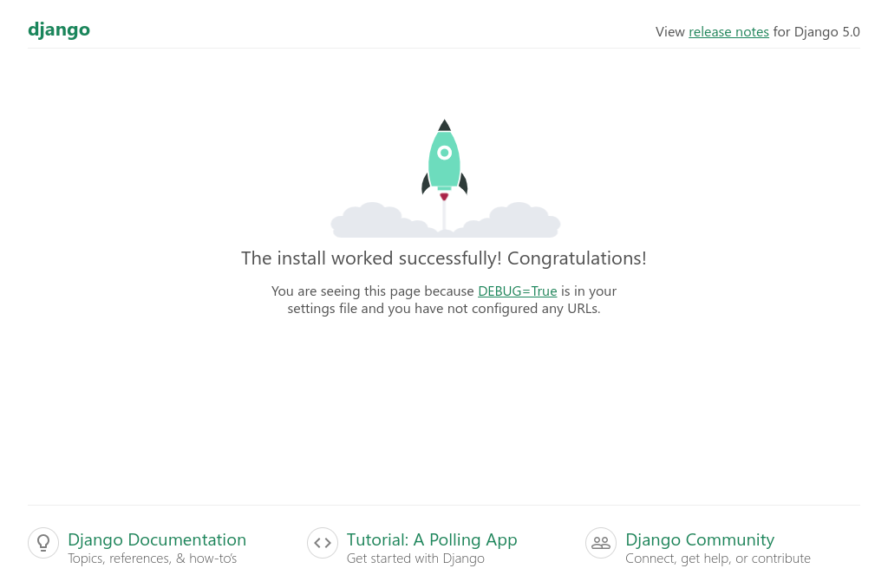Click the red flame under the rocket

coord(444,197)
